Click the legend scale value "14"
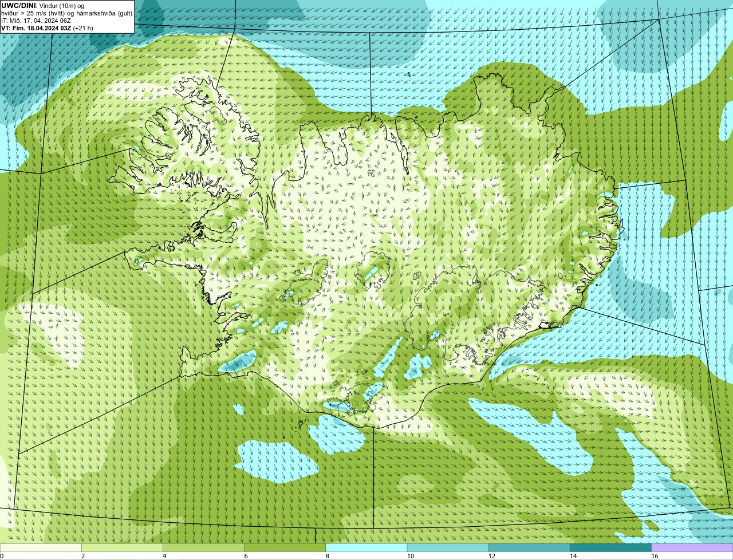733x560 pixels. (573, 556)
